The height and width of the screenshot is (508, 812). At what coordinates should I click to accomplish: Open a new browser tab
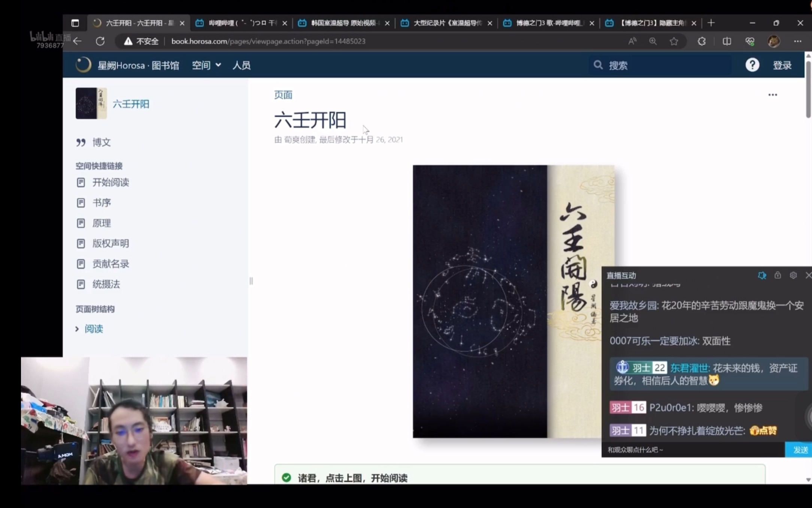point(711,23)
